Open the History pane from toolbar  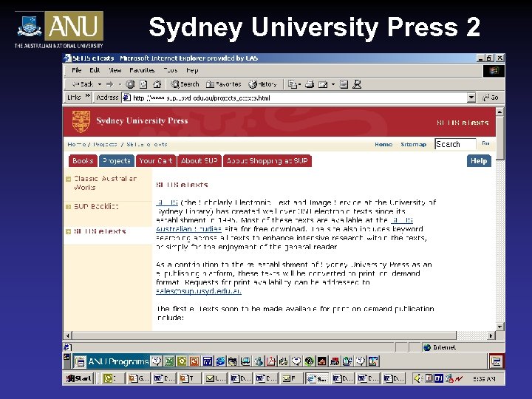[262, 84]
